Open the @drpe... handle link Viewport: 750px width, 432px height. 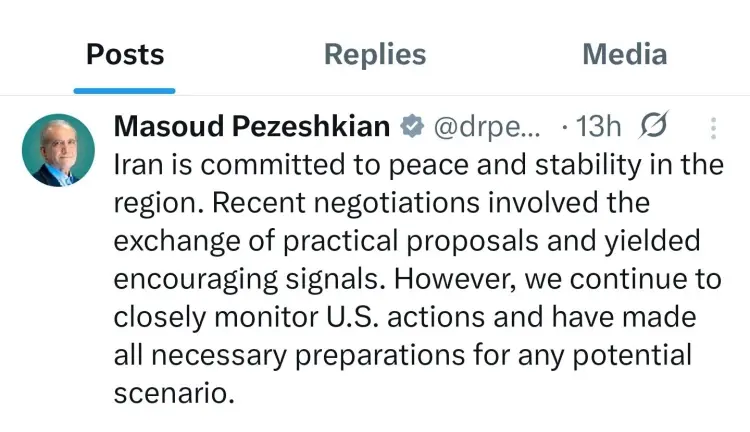(488, 128)
